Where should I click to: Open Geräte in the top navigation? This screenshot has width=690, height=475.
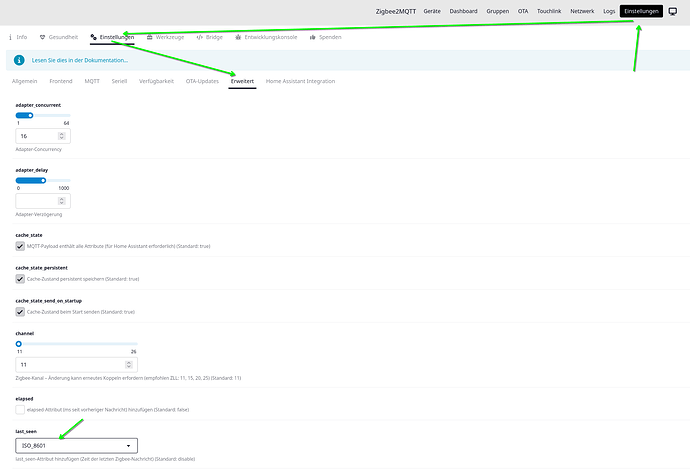pos(432,11)
